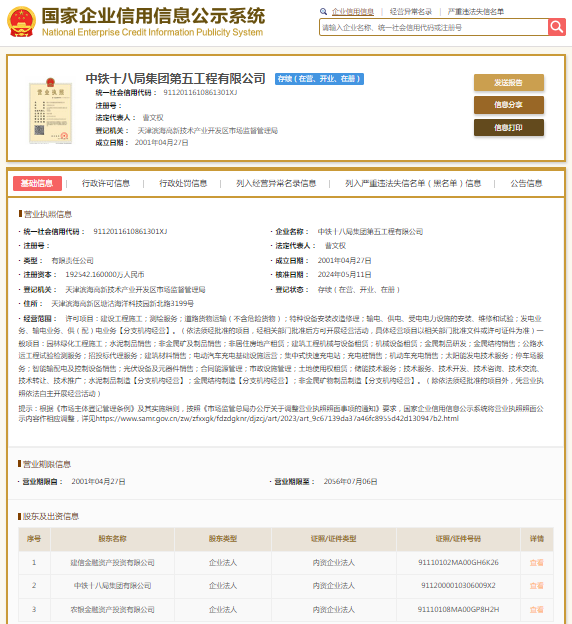Select the 企业信用信息 search category
The height and width of the screenshot is (624, 572).
point(353,12)
